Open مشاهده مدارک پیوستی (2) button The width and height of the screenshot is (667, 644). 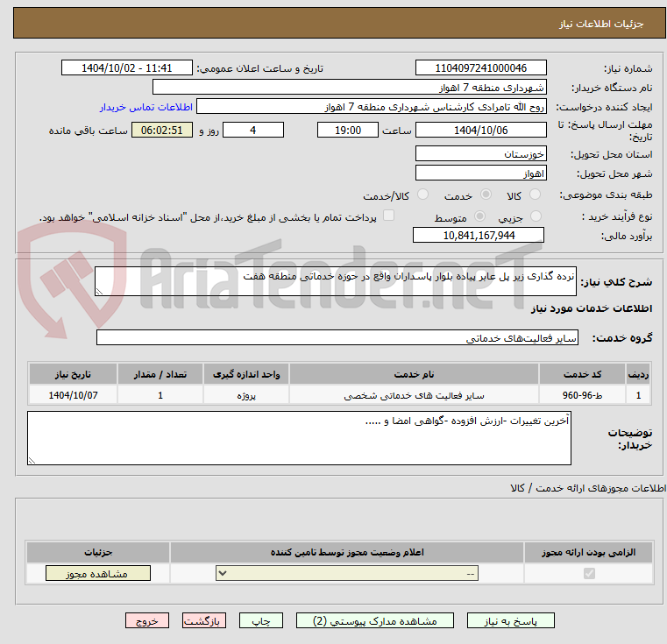(375, 620)
